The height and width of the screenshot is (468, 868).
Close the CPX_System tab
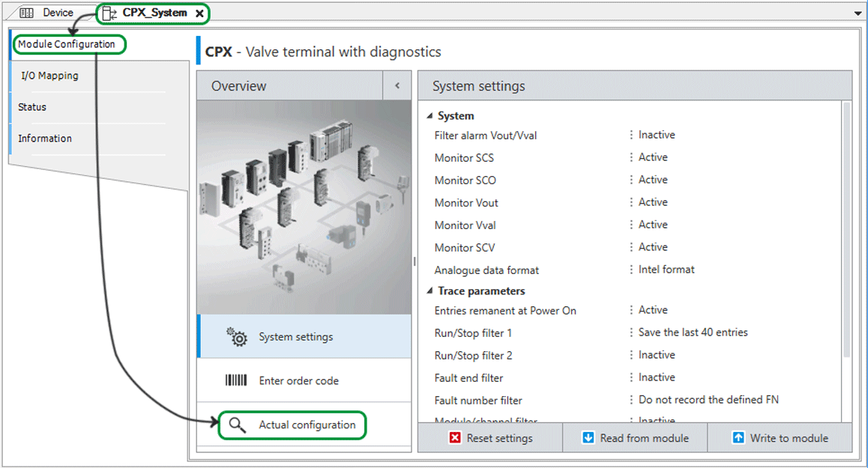click(199, 13)
